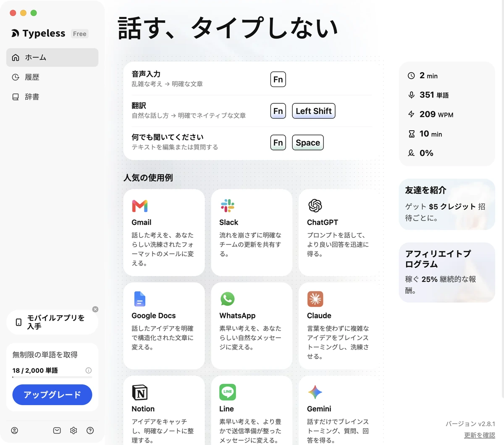The width and height of the screenshot is (504, 445).
Task: Click the バージョン v2.8.1 label
Action: [470, 424]
